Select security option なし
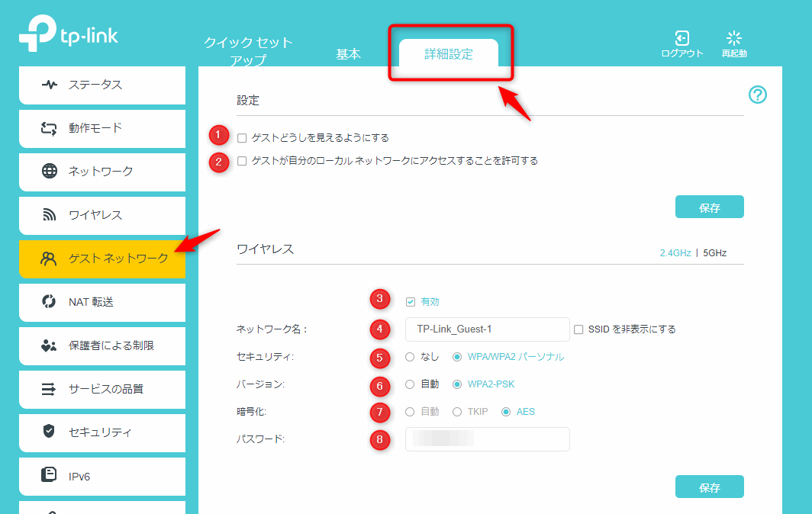The height and width of the screenshot is (514, 812). click(410, 357)
